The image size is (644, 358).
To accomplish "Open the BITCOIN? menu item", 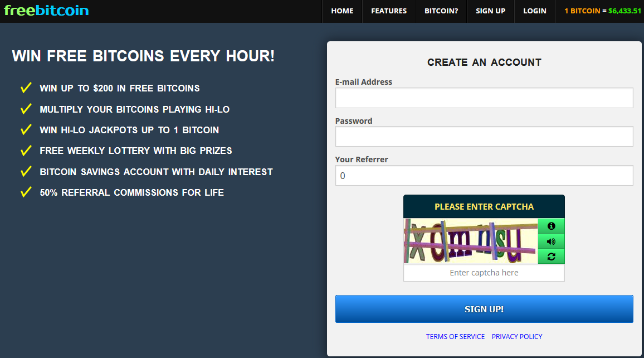I will [441, 11].
